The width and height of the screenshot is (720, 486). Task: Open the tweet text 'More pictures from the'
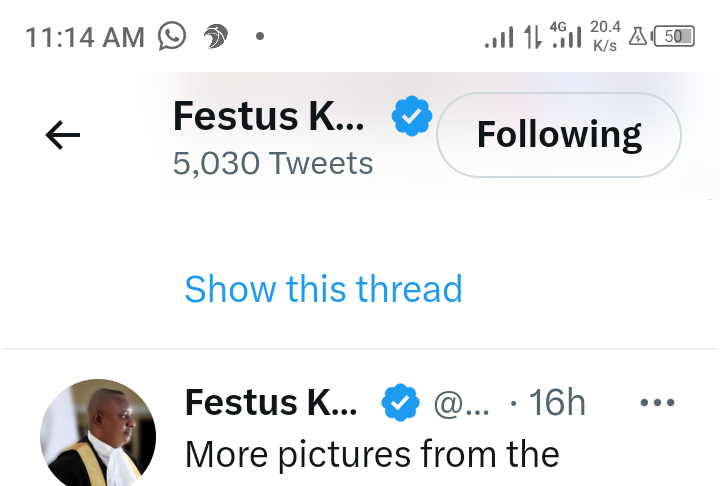tap(372, 454)
